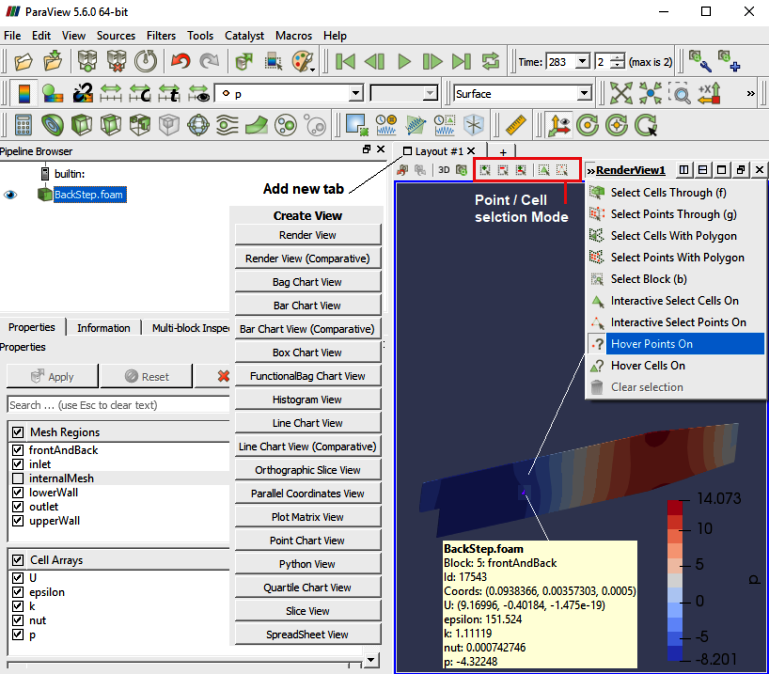Click the time step spinner
This screenshot has width=769, height=674.
(x=618, y=62)
